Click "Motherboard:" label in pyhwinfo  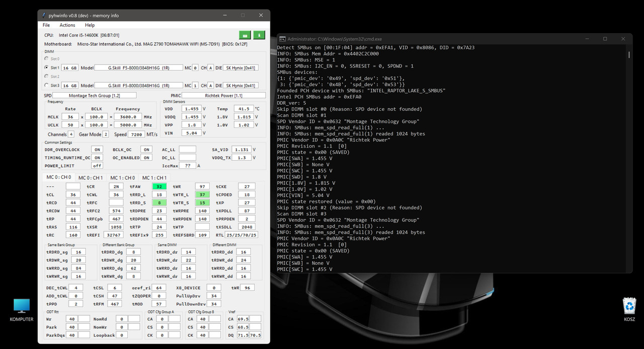coord(59,44)
